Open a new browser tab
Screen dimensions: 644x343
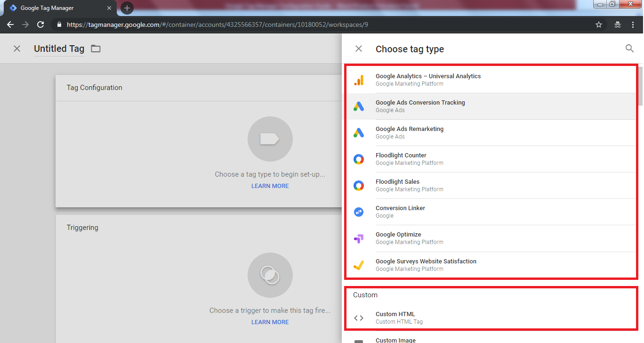click(127, 8)
